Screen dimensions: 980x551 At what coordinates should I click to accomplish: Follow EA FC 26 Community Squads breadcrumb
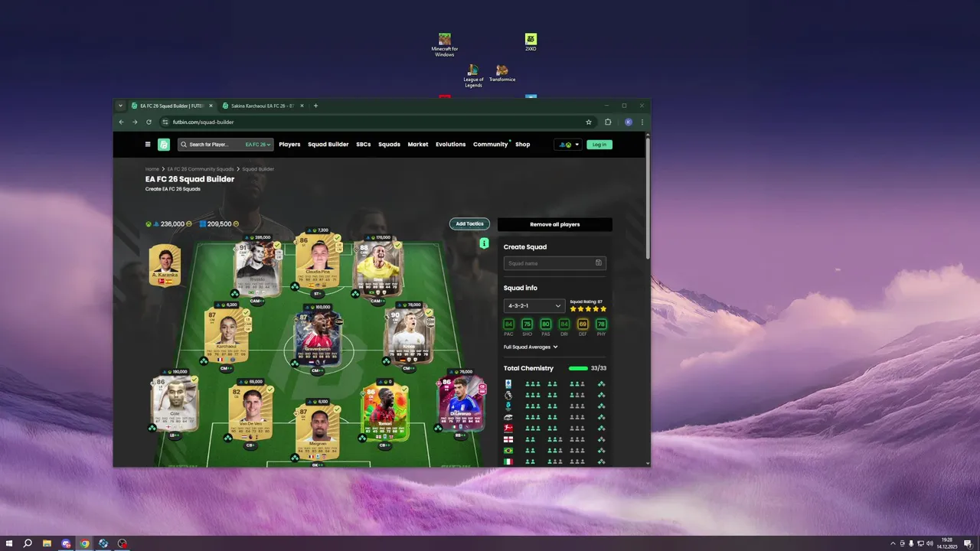coord(201,169)
